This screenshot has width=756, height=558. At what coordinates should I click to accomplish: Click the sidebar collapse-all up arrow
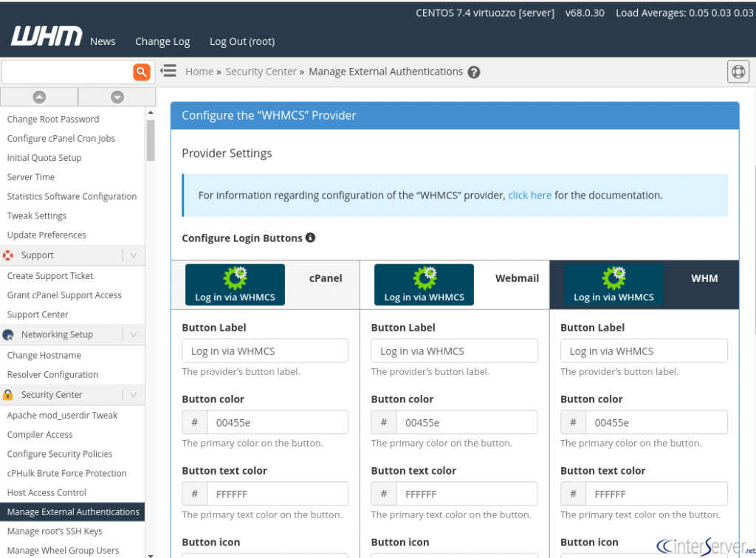coord(39,97)
